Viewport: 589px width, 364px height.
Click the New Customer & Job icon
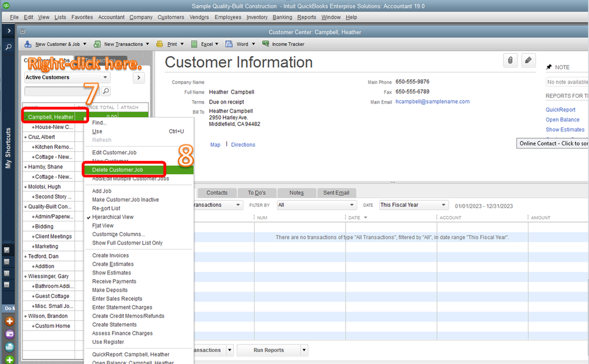pos(28,44)
